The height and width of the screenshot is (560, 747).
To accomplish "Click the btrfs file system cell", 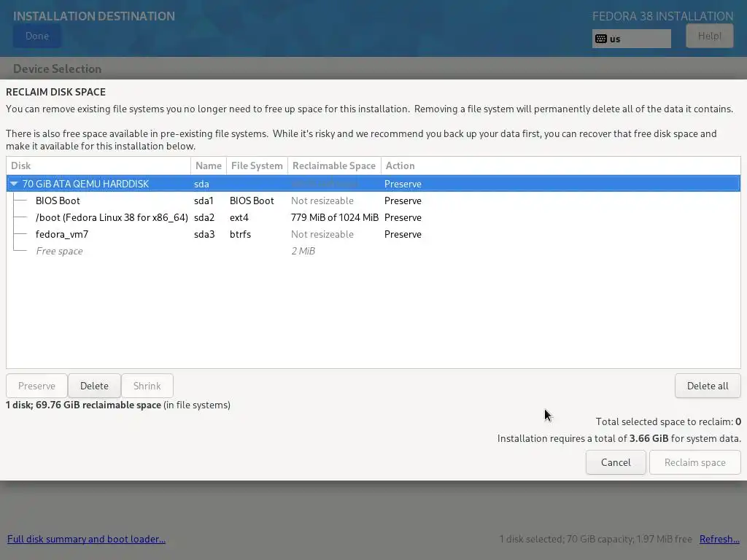I will point(240,234).
